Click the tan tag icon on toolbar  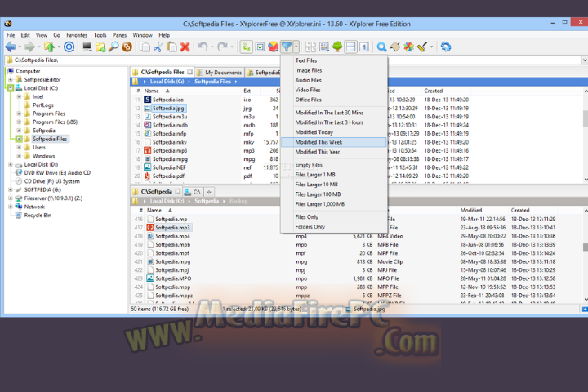395,47
